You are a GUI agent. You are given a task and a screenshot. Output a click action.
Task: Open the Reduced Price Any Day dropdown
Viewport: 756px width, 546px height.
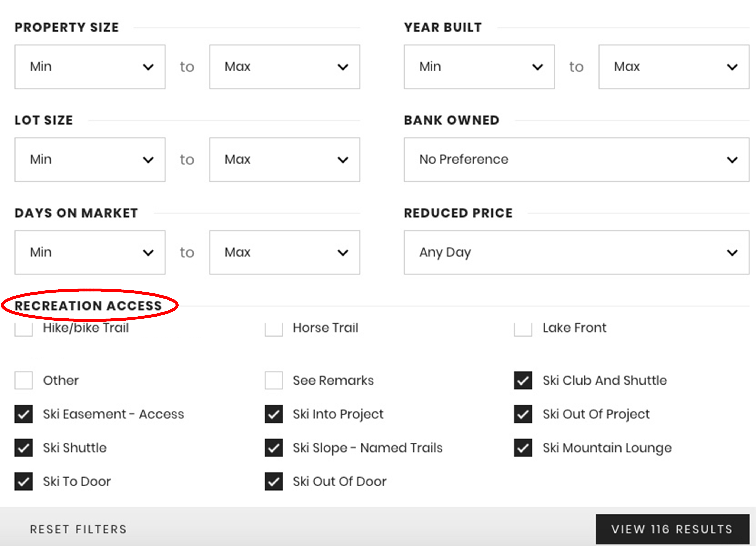[x=576, y=252]
